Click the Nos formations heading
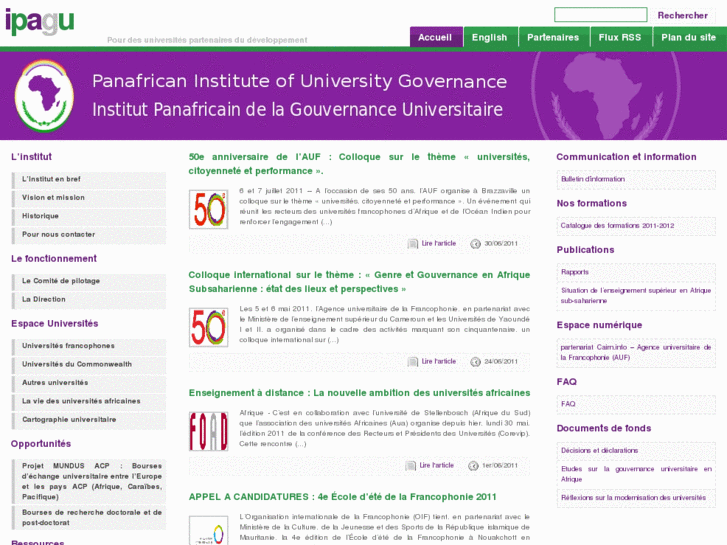 (592, 203)
